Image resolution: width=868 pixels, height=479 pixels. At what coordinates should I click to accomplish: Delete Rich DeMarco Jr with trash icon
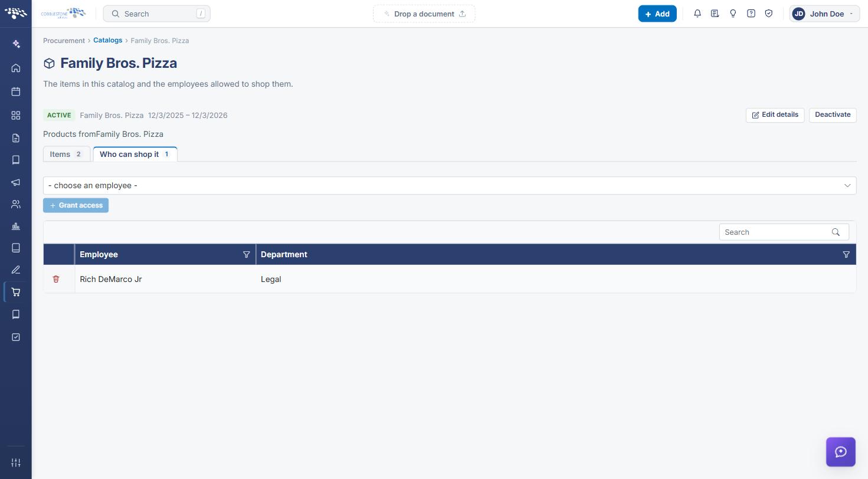click(56, 279)
